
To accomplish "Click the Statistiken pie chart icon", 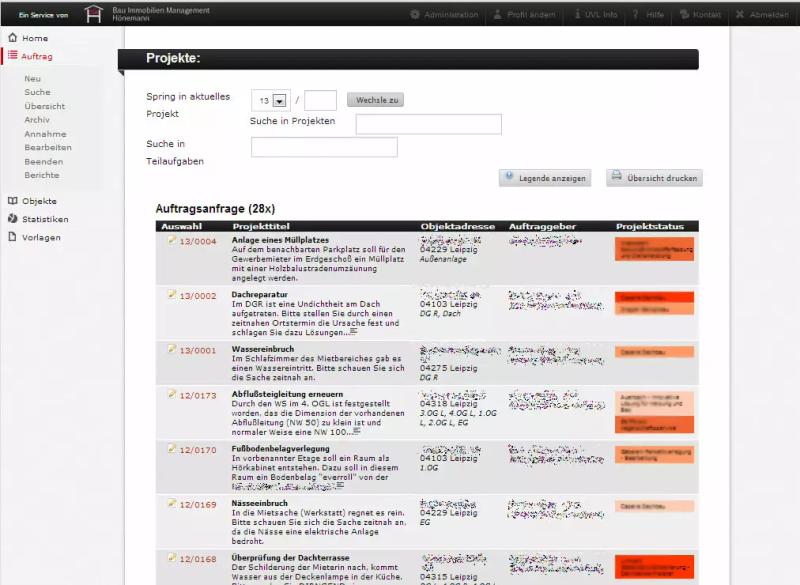I will (13, 218).
